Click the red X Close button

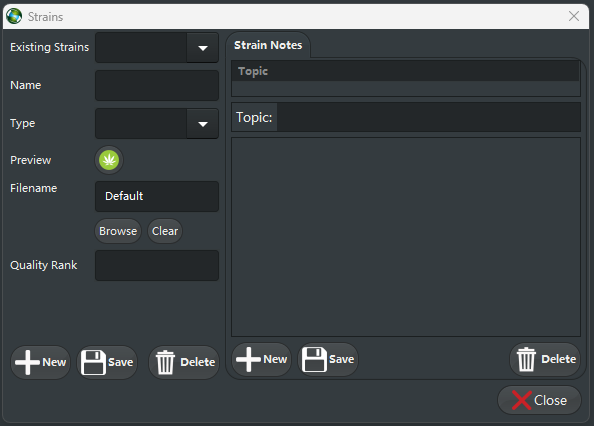pyautogui.click(x=539, y=400)
